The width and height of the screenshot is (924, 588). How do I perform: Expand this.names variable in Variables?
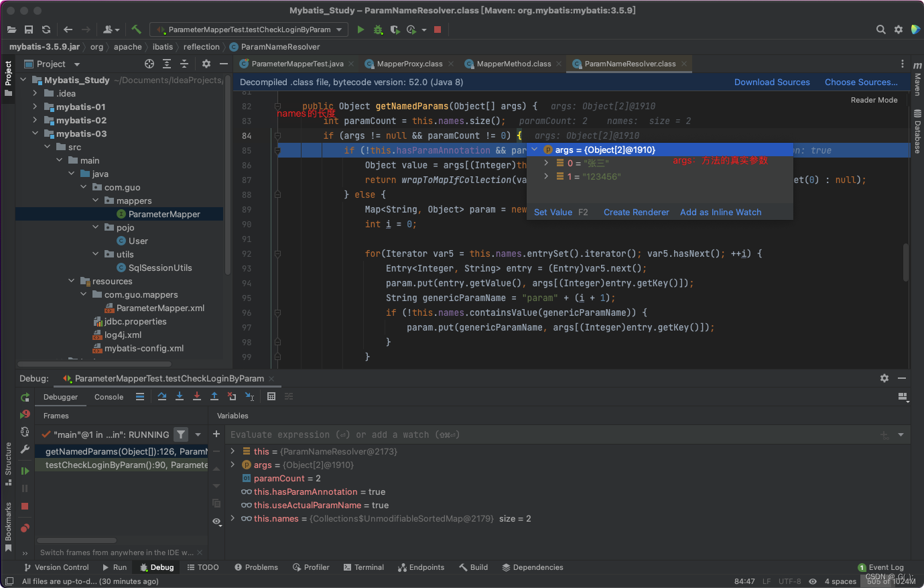click(233, 518)
